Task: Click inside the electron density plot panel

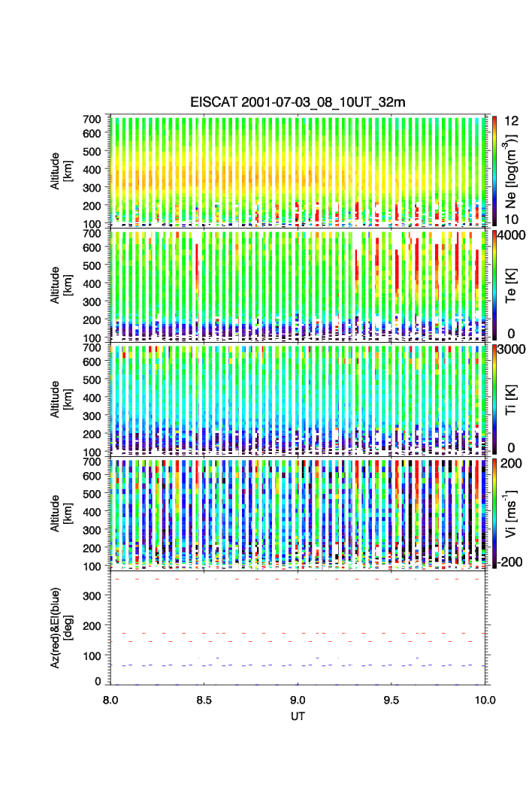Action: point(298,171)
